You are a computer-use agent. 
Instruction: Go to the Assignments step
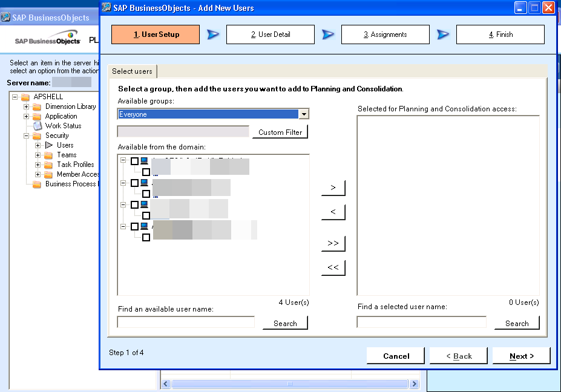pyautogui.click(x=385, y=34)
